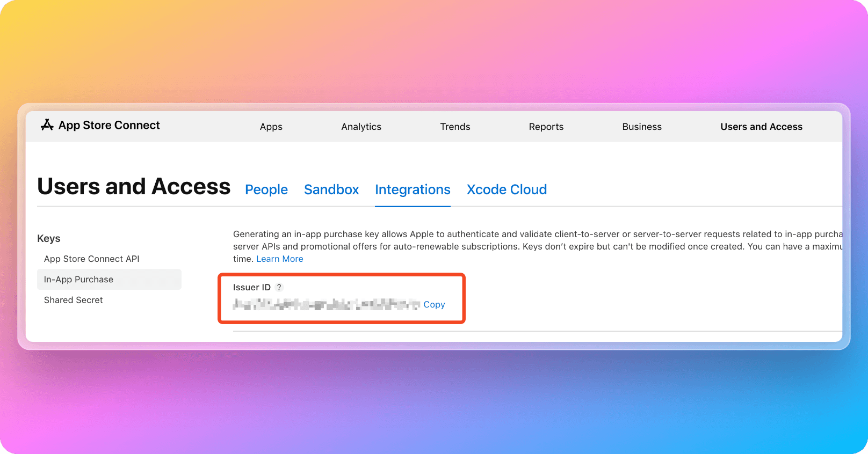Open Shared Secret in the sidebar
This screenshot has height=454, width=868.
point(74,300)
